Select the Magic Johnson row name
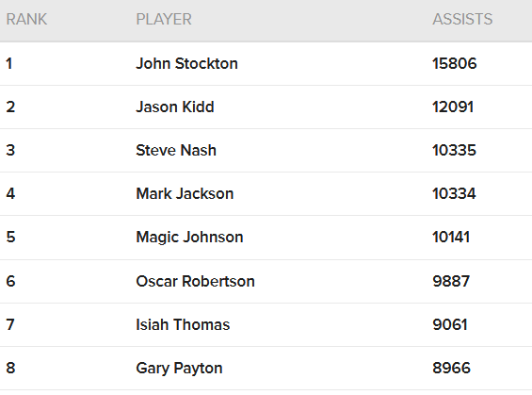Screen dimensions: 532x395 [x=189, y=237]
